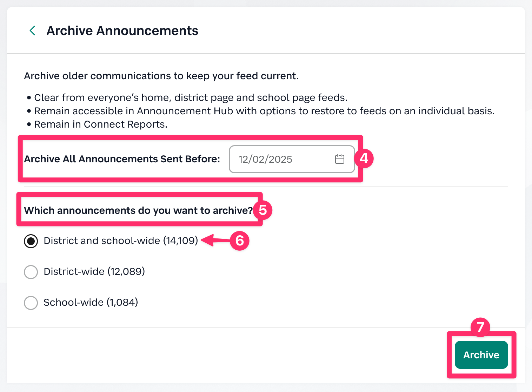The width and height of the screenshot is (532, 392).
Task: Click the 'Archive older communications' intro sentence
Action: point(161,76)
